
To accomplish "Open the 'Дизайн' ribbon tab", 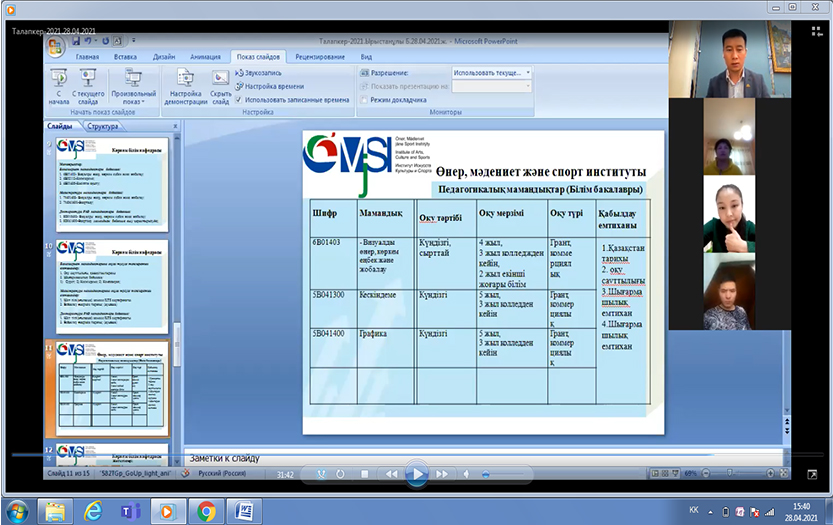I will (164, 57).
